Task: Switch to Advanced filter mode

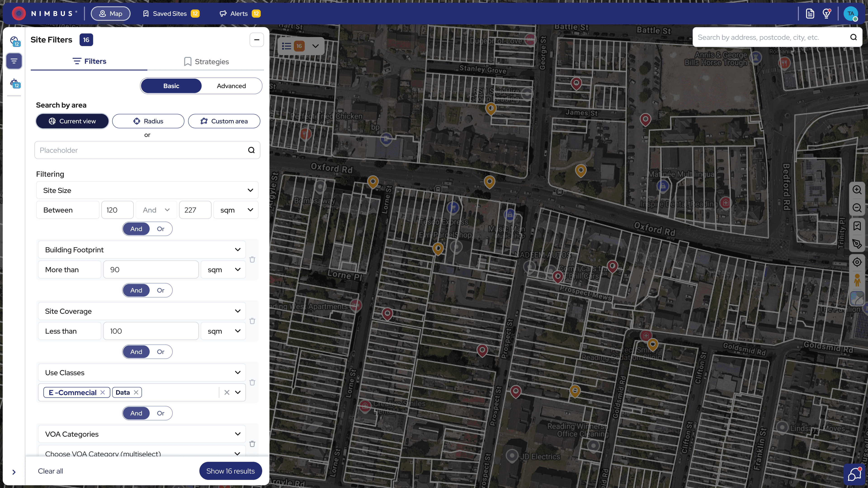Action: tap(231, 86)
